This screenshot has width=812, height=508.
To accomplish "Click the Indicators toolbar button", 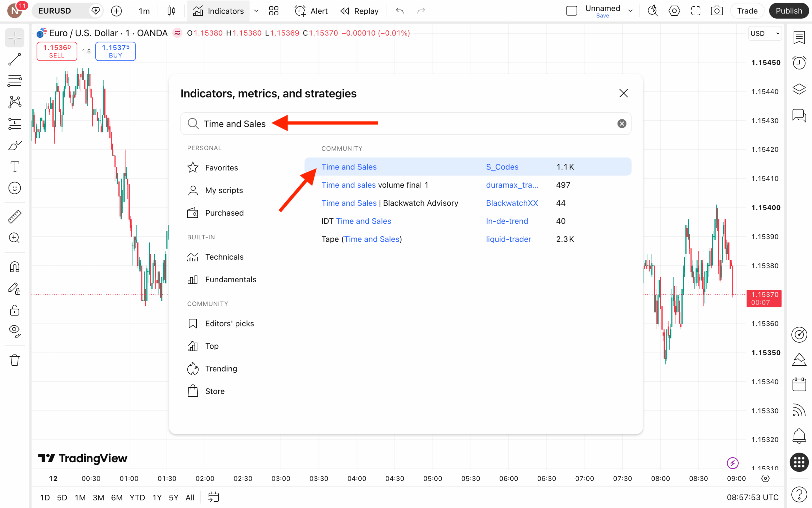I will [218, 11].
